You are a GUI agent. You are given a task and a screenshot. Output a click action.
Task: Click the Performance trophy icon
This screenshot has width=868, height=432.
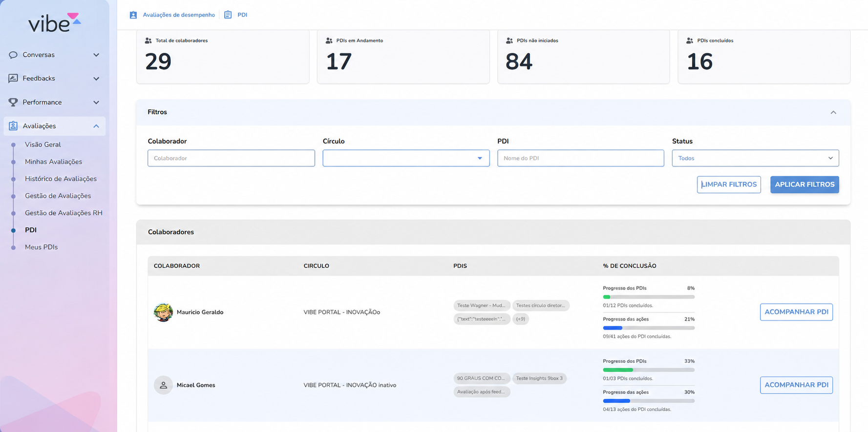pos(13,102)
